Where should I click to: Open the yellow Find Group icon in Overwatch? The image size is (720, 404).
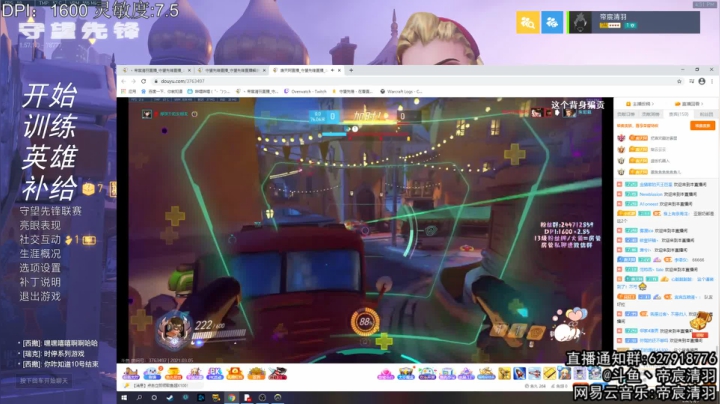click(528, 22)
